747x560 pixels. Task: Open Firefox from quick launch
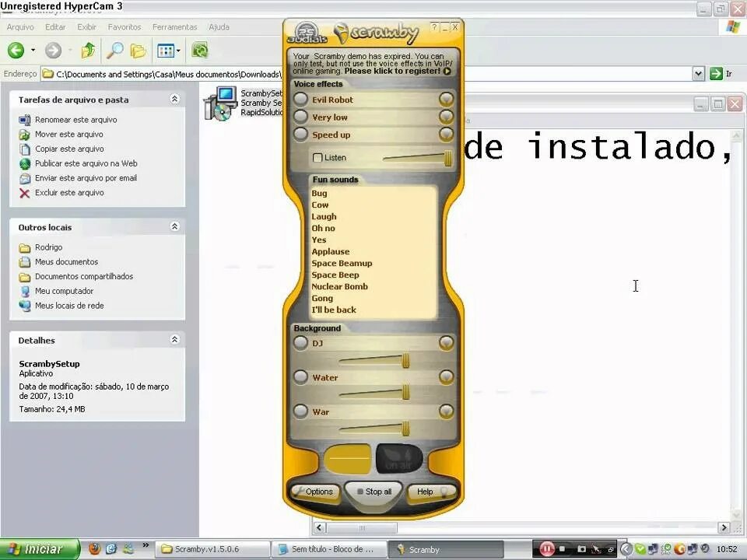(x=94, y=548)
